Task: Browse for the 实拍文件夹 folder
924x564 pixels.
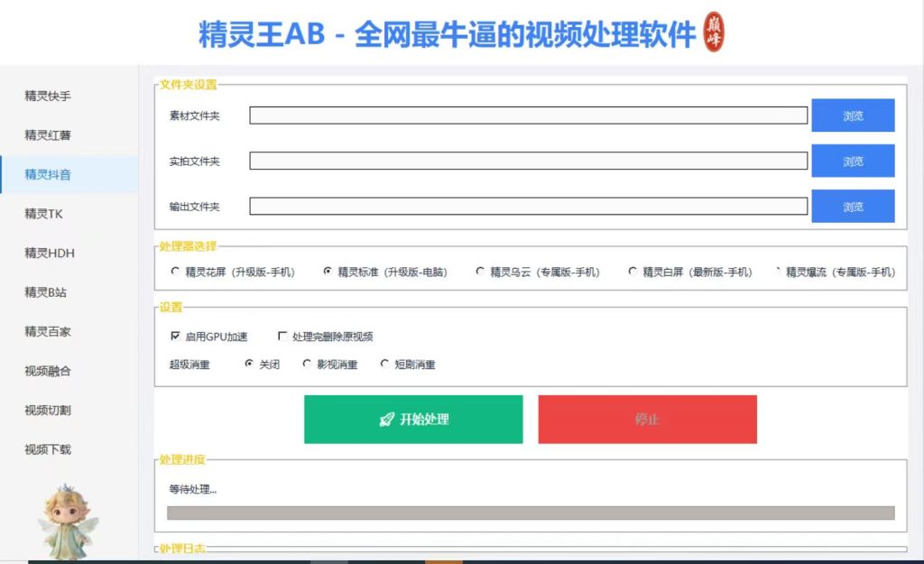Action: tap(853, 161)
